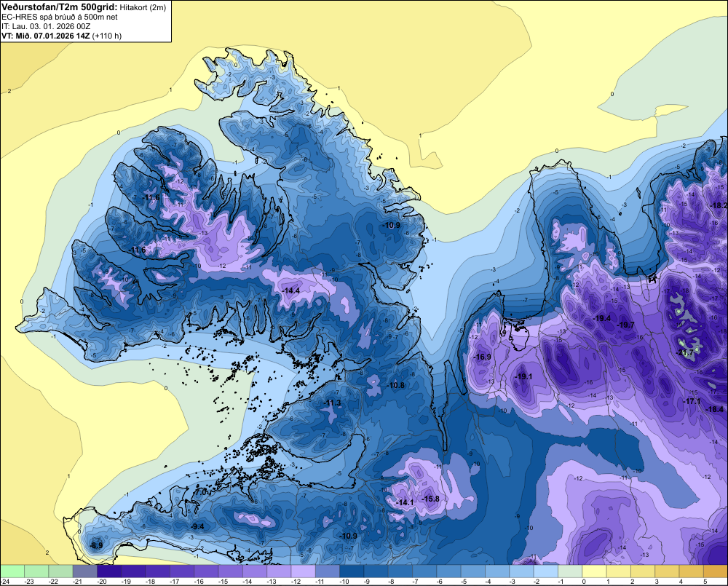
Task: Select the -14 legend color swatch
Action: (x=254, y=571)
